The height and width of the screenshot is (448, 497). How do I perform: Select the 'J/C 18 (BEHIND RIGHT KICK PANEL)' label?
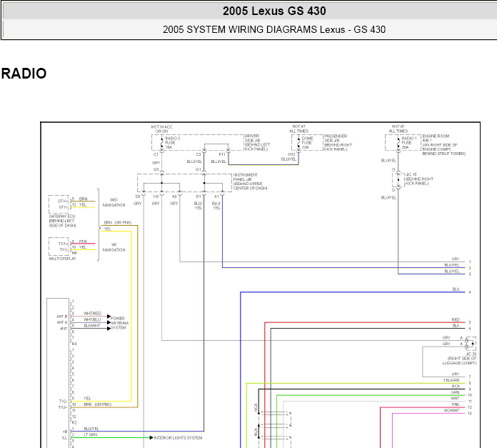(419, 179)
